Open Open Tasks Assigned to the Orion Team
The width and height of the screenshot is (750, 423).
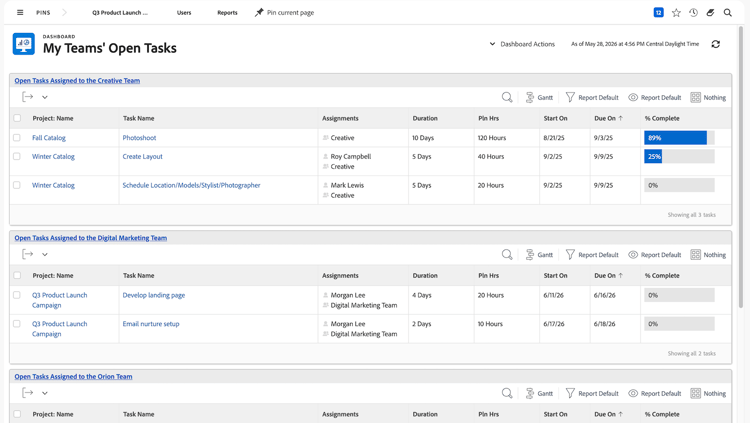coord(73,377)
